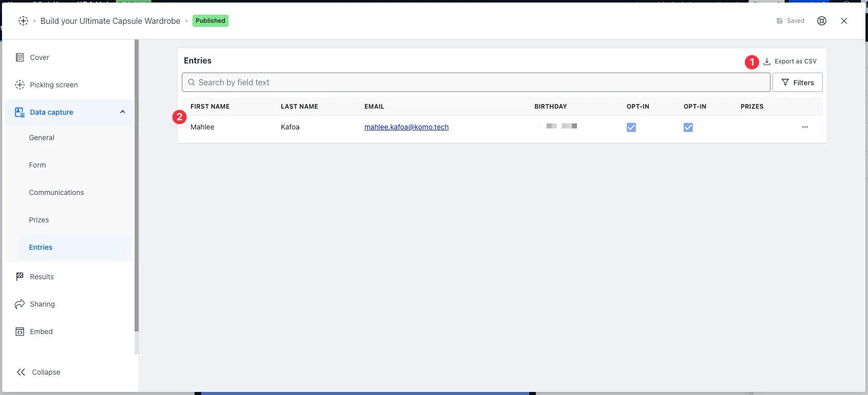The height and width of the screenshot is (395, 868).
Task: Click the title Build your Ultimate Capsule Wardrobe
Action: click(x=110, y=21)
